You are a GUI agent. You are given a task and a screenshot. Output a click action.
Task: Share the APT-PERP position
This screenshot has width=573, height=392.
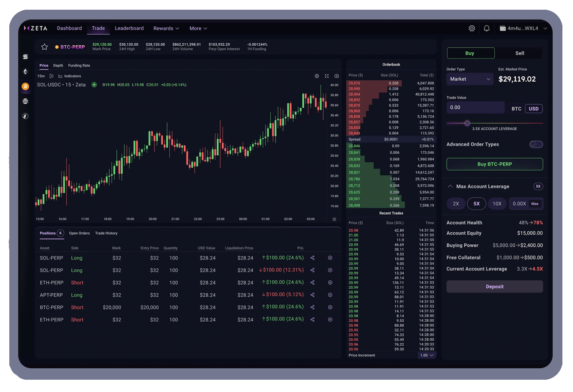click(x=312, y=295)
